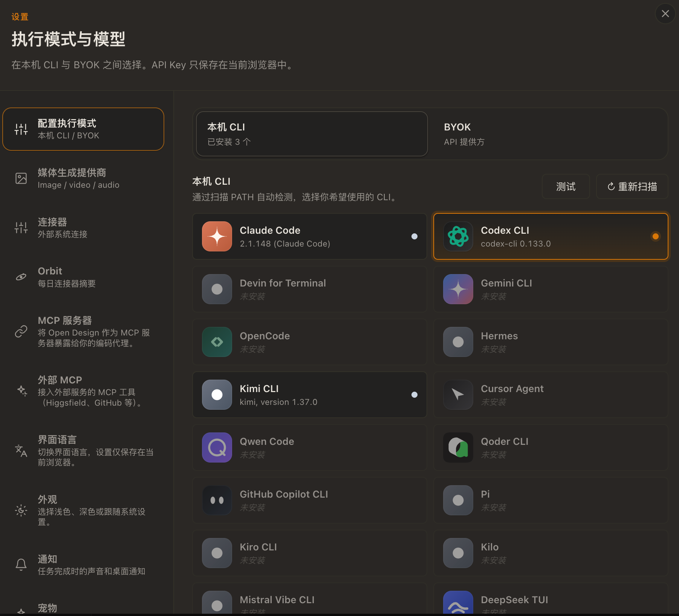Image resolution: width=679 pixels, height=616 pixels.
Task: Select the Claude Code radio dot
Action: (x=414, y=236)
